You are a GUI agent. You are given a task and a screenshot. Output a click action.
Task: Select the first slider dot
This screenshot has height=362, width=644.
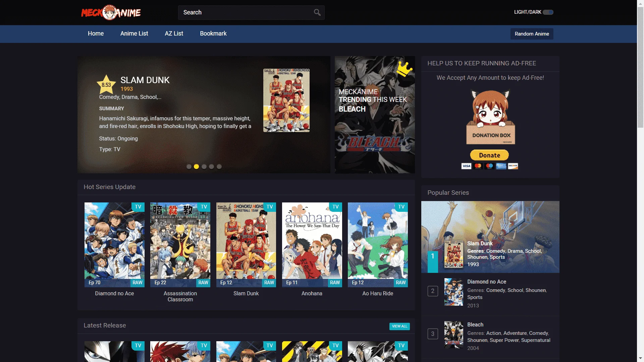(189, 167)
